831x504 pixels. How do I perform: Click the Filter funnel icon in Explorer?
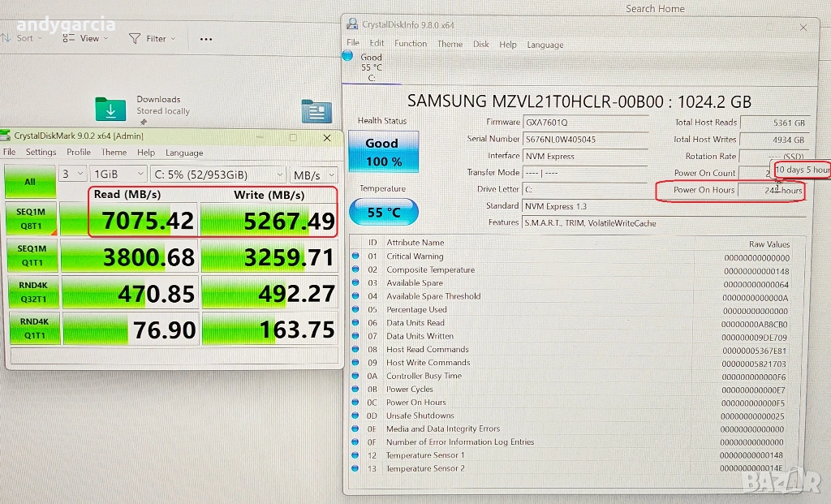(135, 39)
